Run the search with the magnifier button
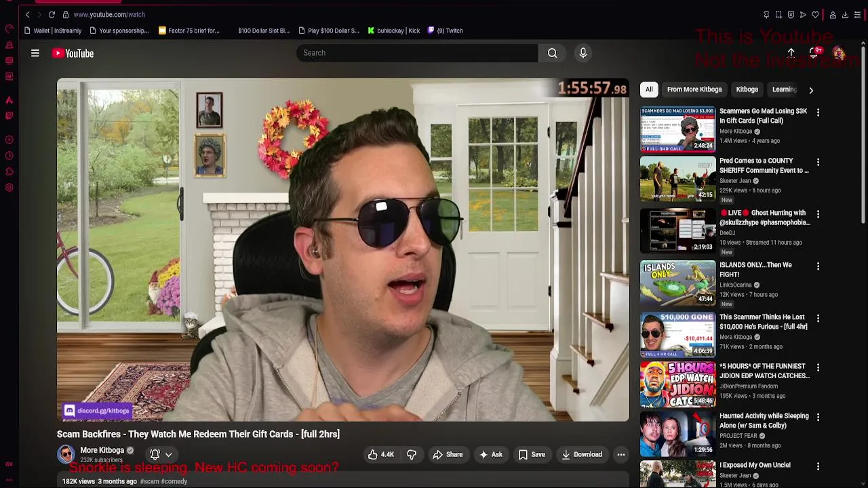868x488 pixels. click(x=553, y=53)
